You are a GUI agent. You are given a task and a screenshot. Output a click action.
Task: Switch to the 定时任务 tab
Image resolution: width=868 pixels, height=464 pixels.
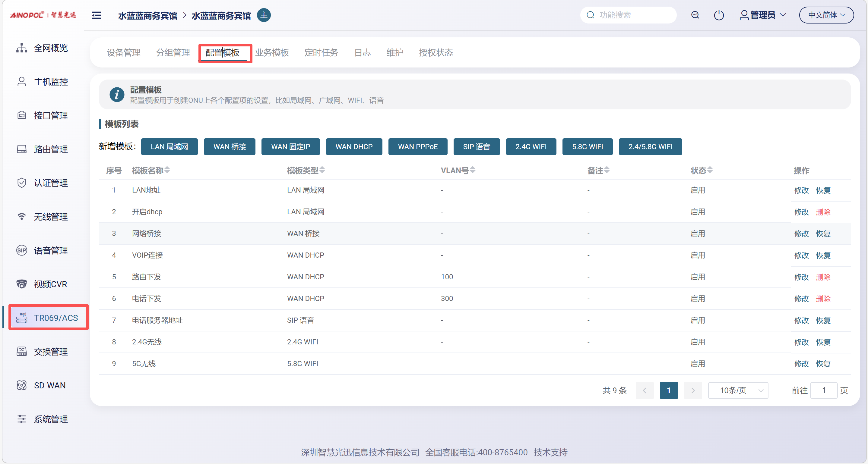point(321,52)
